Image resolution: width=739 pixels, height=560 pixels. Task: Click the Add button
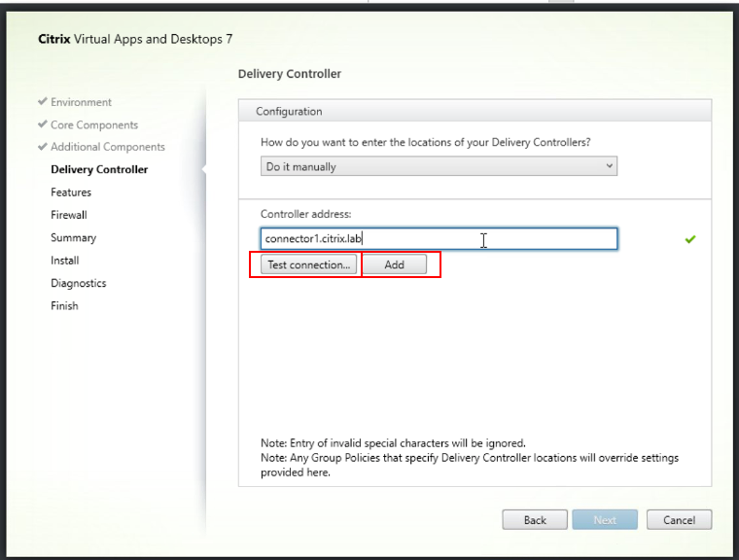click(395, 264)
